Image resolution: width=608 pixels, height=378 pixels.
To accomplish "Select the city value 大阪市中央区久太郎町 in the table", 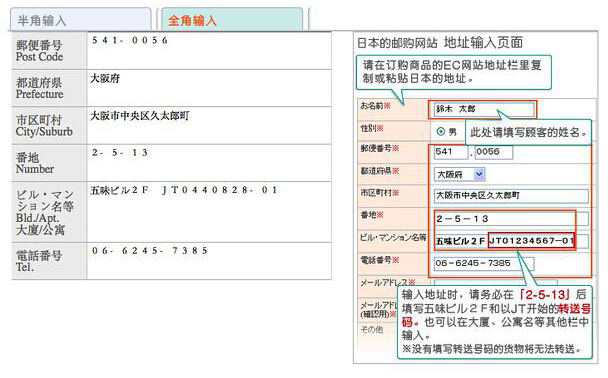I will pos(140,116).
